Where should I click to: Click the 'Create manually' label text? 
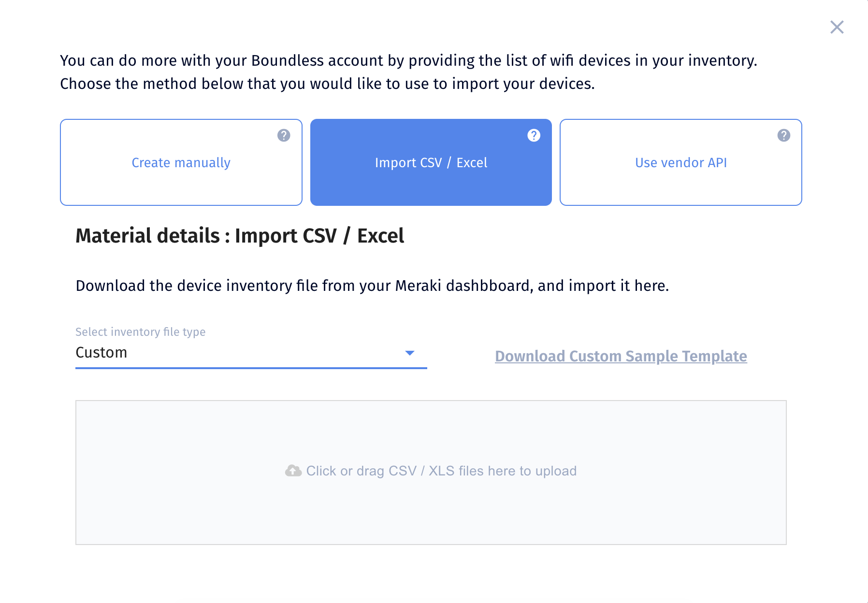click(x=181, y=163)
